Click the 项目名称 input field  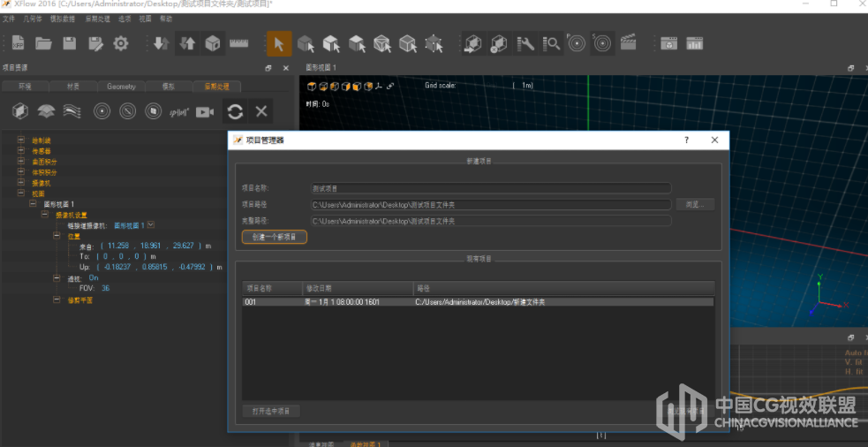(x=490, y=188)
